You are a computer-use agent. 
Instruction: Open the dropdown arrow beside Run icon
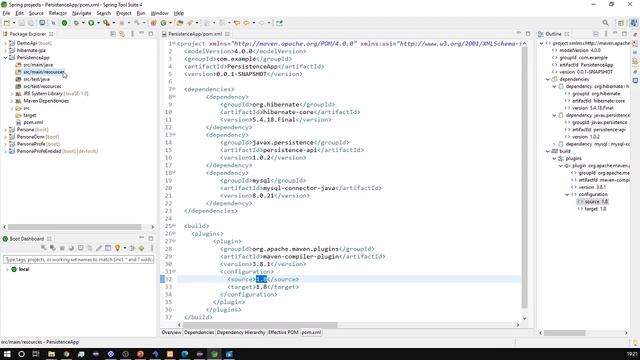coord(98,23)
